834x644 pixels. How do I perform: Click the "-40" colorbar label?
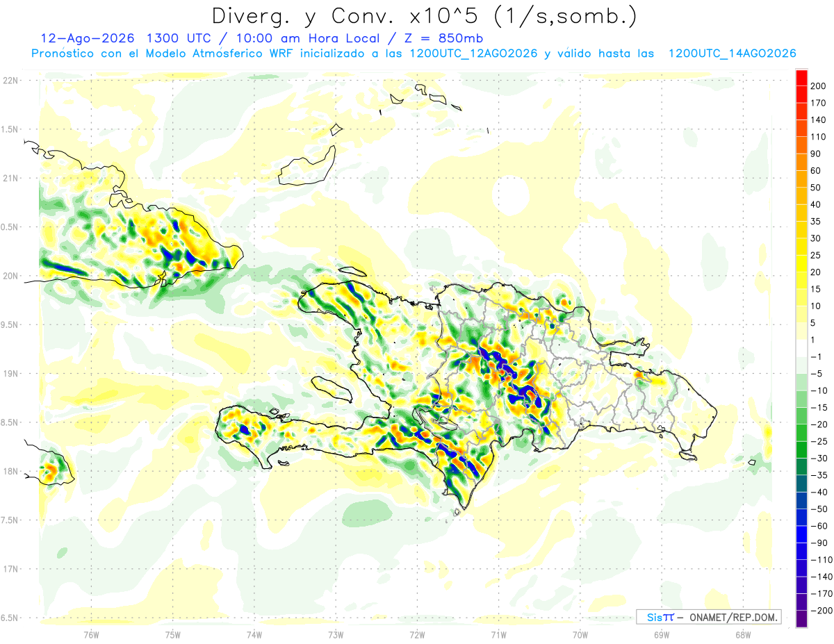click(x=820, y=492)
